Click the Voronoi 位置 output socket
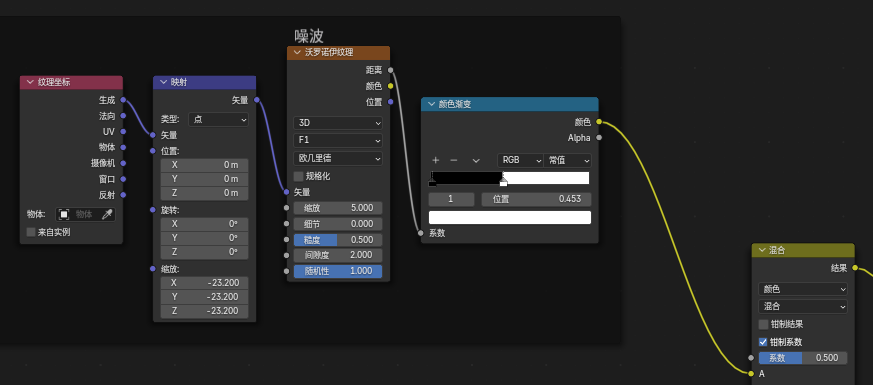This screenshot has height=385, width=873. click(x=390, y=102)
